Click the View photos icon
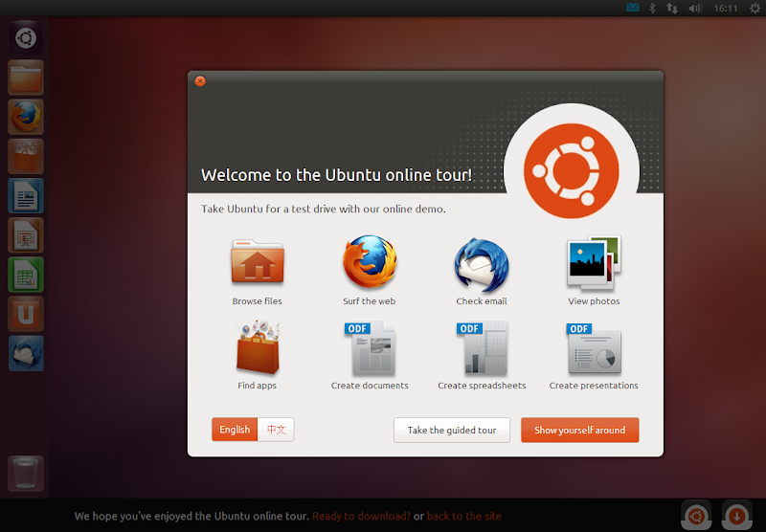The height and width of the screenshot is (532, 766). (594, 262)
